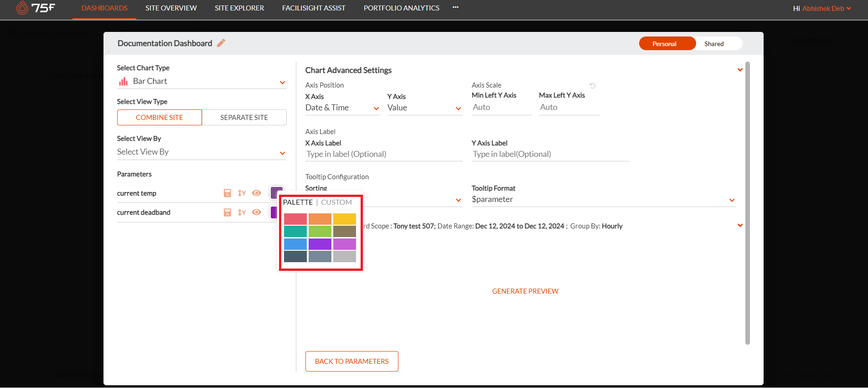
Task: Select SEPARATE SITE view type
Action: (x=244, y=118)
